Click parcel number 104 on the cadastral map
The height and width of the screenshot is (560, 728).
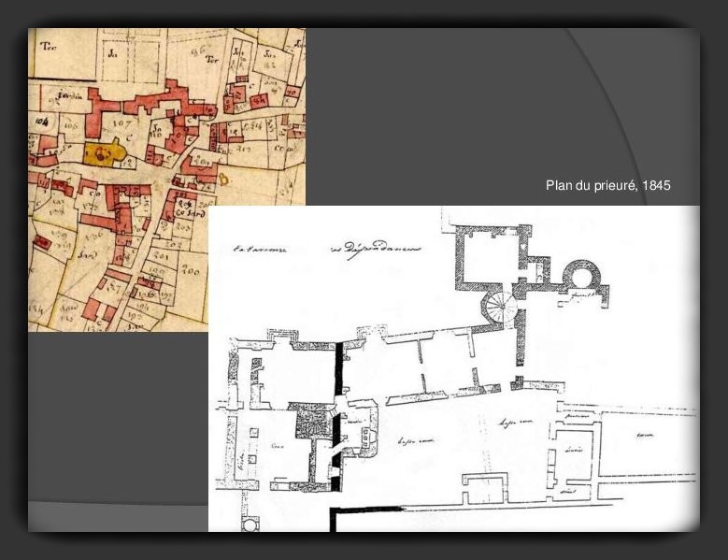pyautogui.click(x=40, y=121)
